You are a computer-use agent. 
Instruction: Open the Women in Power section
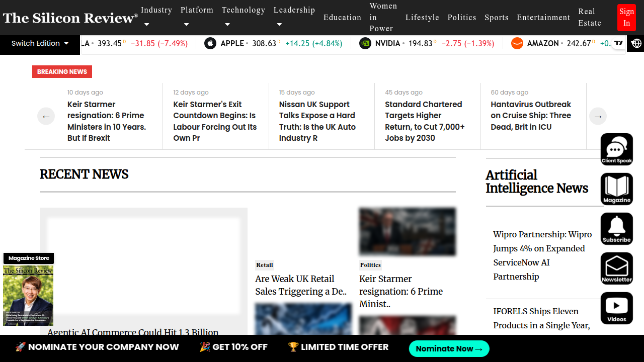point(383,17)
